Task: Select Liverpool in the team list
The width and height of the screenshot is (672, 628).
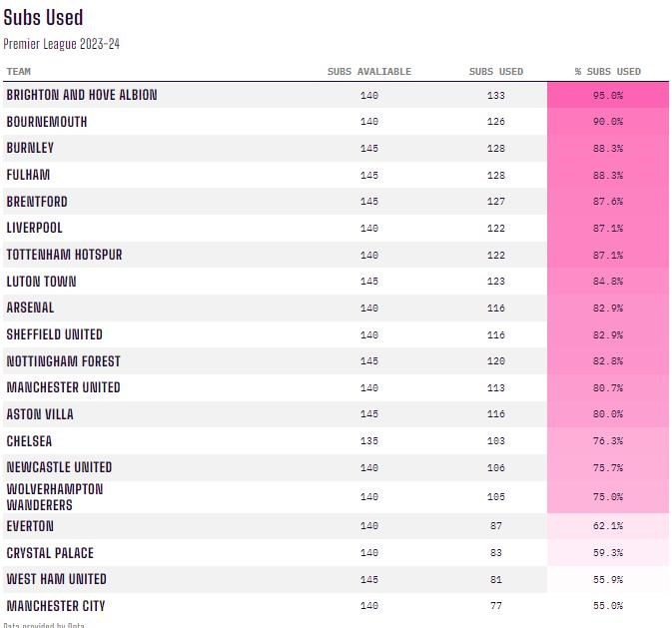Action: pyautogui.click(x=34, y=228)
